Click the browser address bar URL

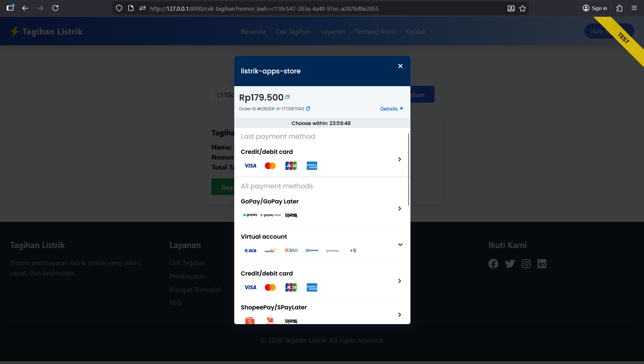click(x=264, y=9)
